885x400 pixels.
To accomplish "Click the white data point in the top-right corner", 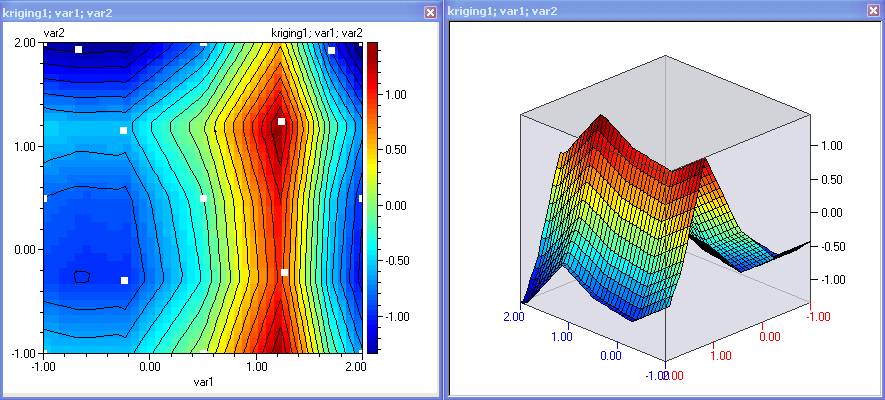I will click(331, 50).
